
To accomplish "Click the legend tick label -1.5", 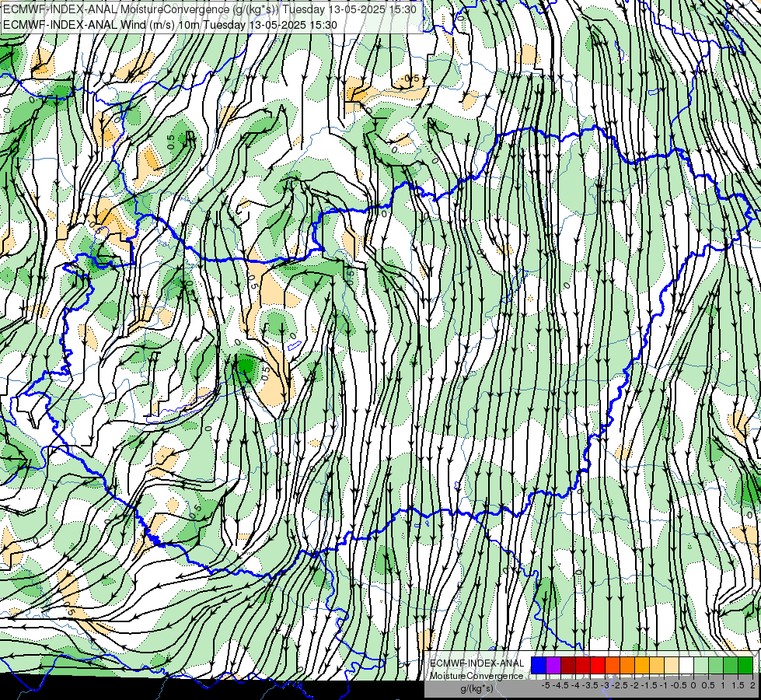I will coord(649,685).
